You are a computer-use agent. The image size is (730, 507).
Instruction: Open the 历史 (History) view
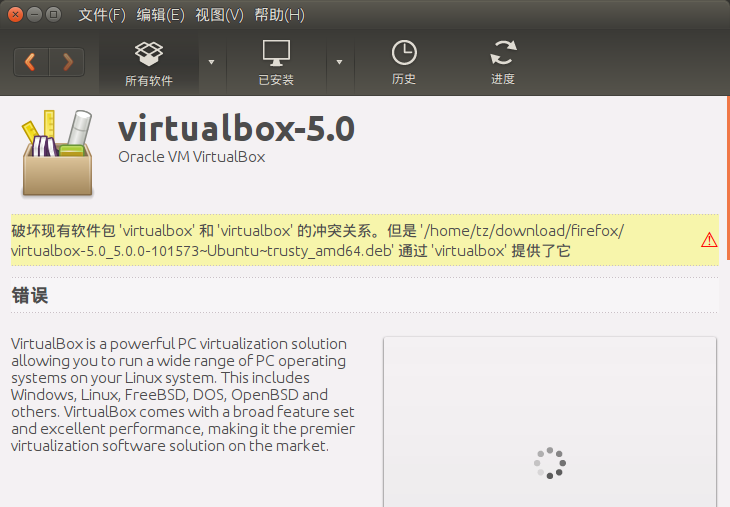(404, 63)
